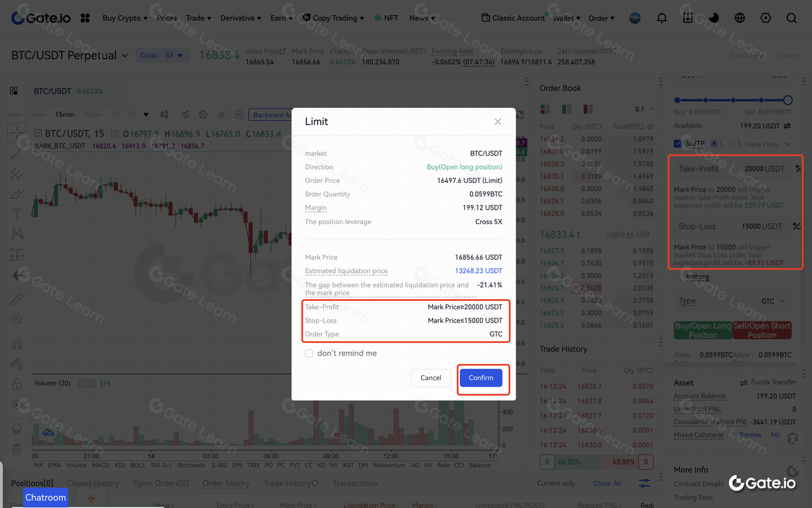
Task: Select the S radio button
Action: pyautogui.click(x=731, y=144)
